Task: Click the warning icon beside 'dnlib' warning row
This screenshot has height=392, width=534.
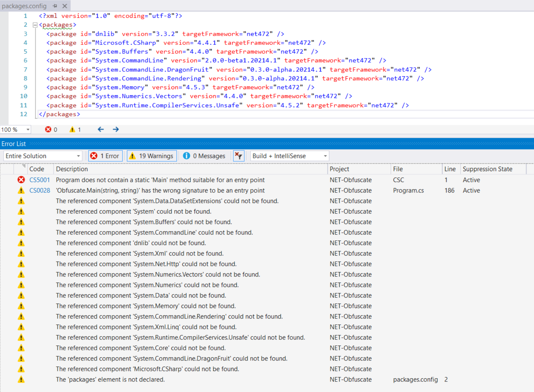Action: (21, 243)
